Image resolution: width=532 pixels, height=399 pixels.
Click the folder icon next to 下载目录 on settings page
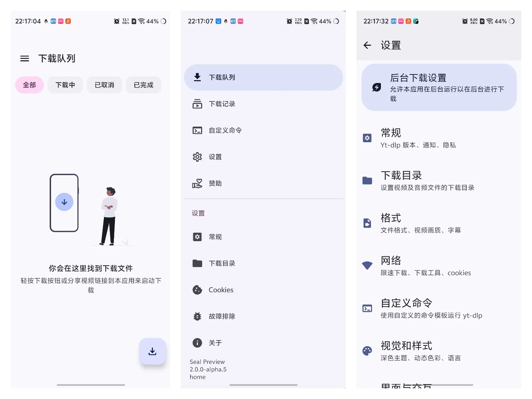367,181
